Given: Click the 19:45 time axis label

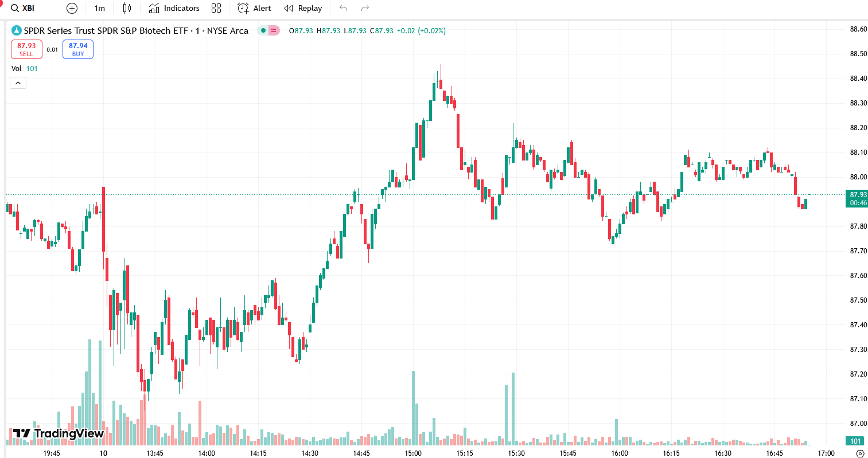Looking at the screenshot, I should 52,453.
